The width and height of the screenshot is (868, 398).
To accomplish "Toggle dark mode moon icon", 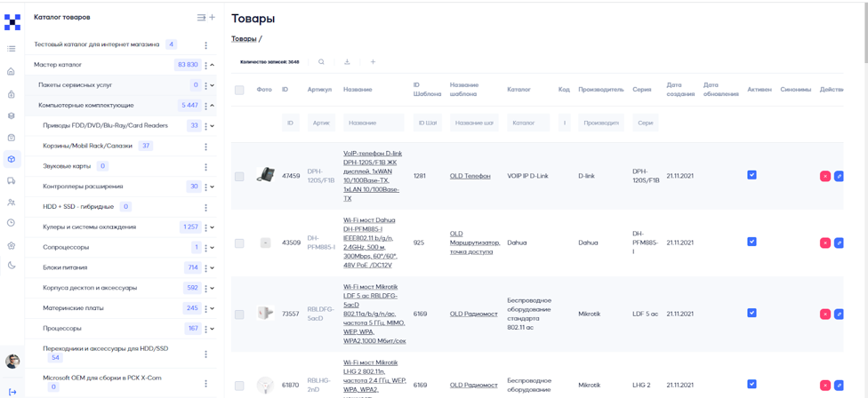I will click(11, 266).
